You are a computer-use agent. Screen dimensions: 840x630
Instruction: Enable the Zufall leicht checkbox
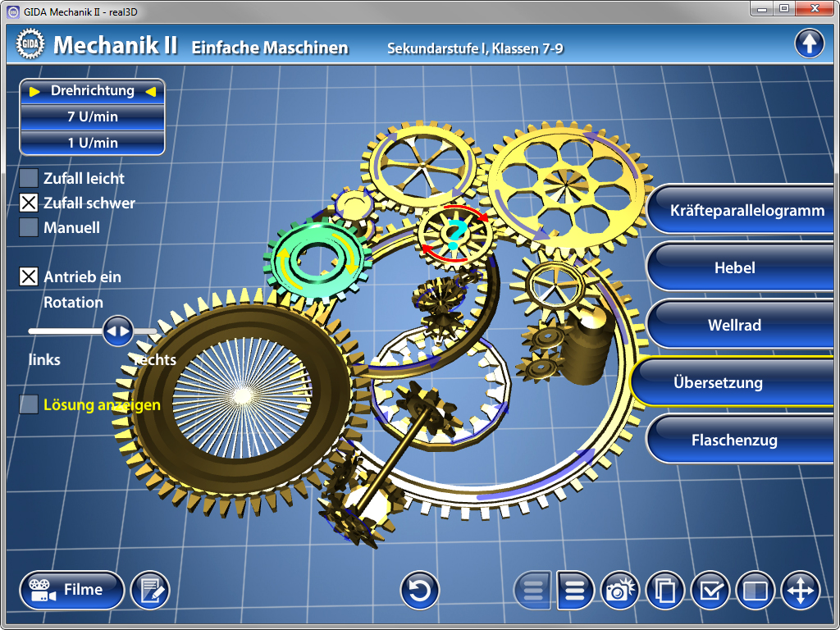tap(29, 178)
